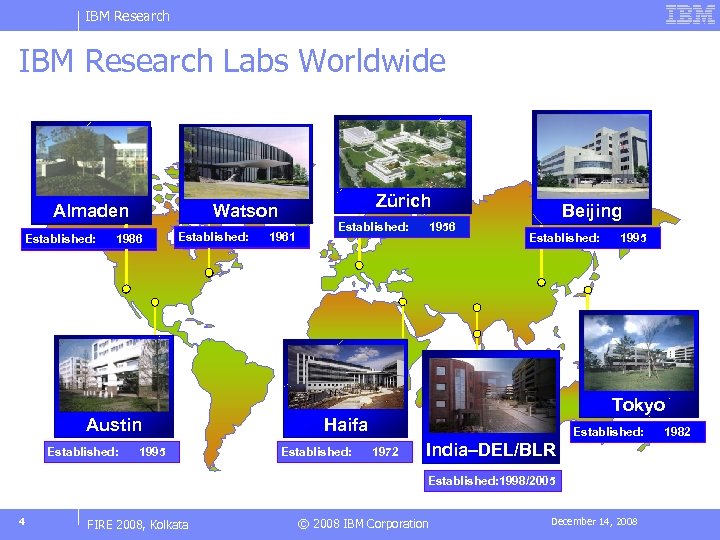The height and width of the screenshot is (540, 720).
Task: Click 'Established: 1961' box under Watson
Action: point(242,237)
